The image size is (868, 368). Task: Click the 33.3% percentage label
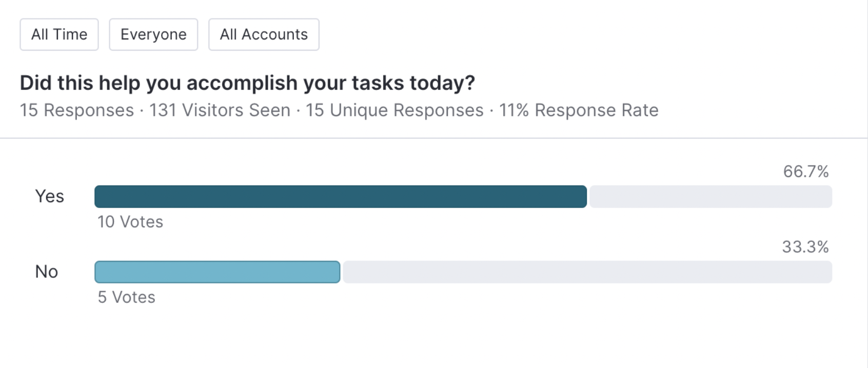805,247
